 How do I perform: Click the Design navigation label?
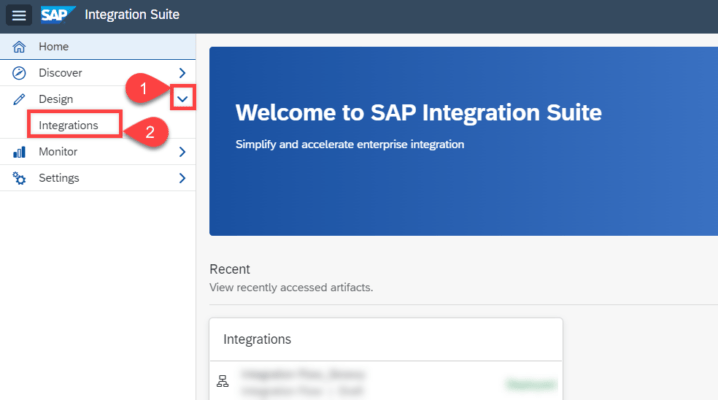(x=56, y=99)
